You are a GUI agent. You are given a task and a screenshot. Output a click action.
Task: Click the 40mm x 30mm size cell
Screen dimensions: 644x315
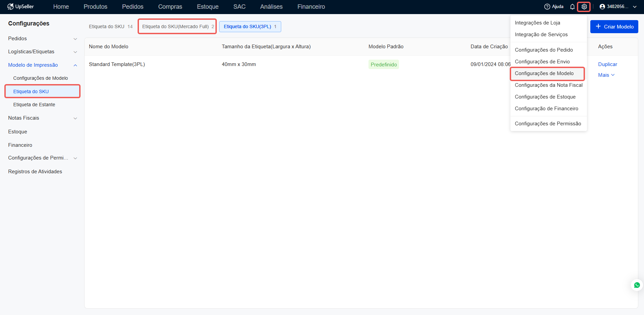point(239,64)
